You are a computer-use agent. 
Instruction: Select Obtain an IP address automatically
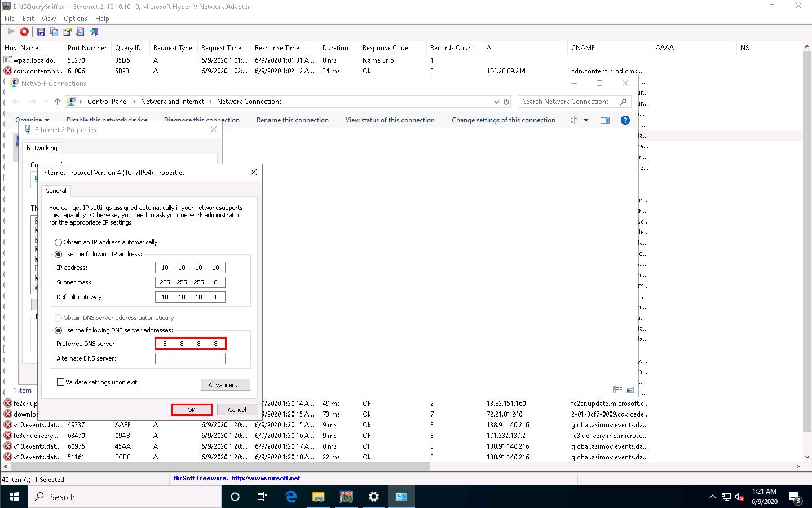pos(58,242)
